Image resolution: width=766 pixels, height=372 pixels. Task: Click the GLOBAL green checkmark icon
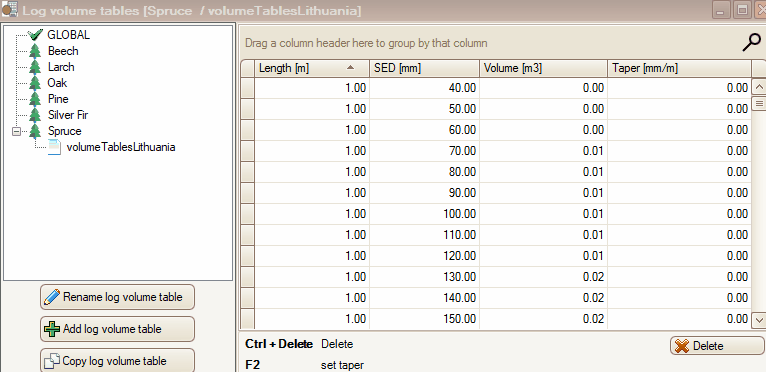pyautogui.click(x=35, y=35)
